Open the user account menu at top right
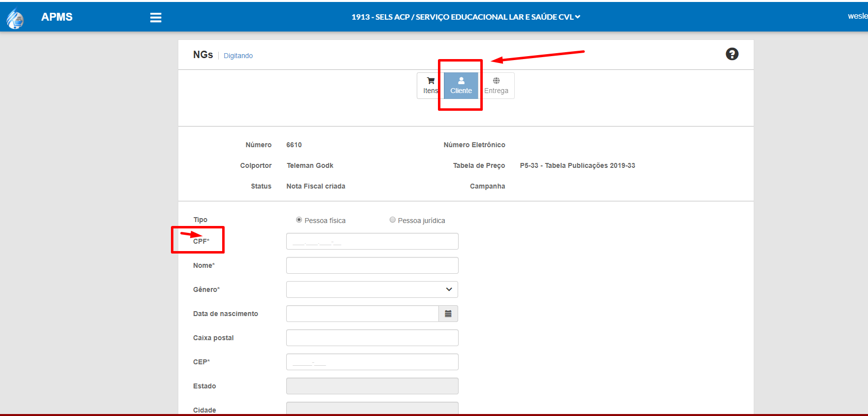 pos(858,16)
